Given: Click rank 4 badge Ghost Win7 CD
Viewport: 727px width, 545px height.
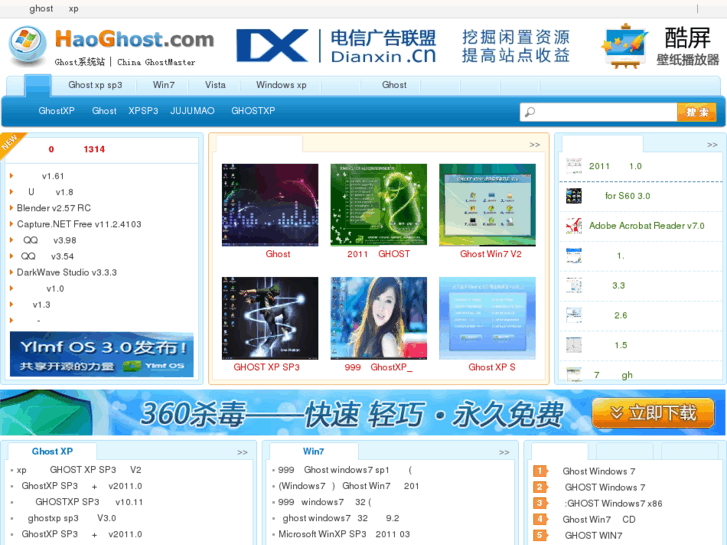Looking at the screenshot, I should [x=540, y=519].
